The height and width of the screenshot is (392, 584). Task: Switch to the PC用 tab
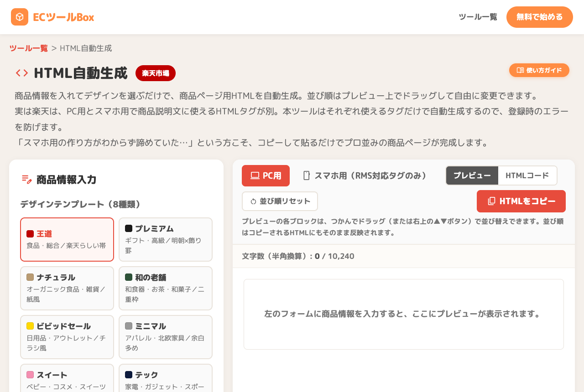(x=266, y=175)
